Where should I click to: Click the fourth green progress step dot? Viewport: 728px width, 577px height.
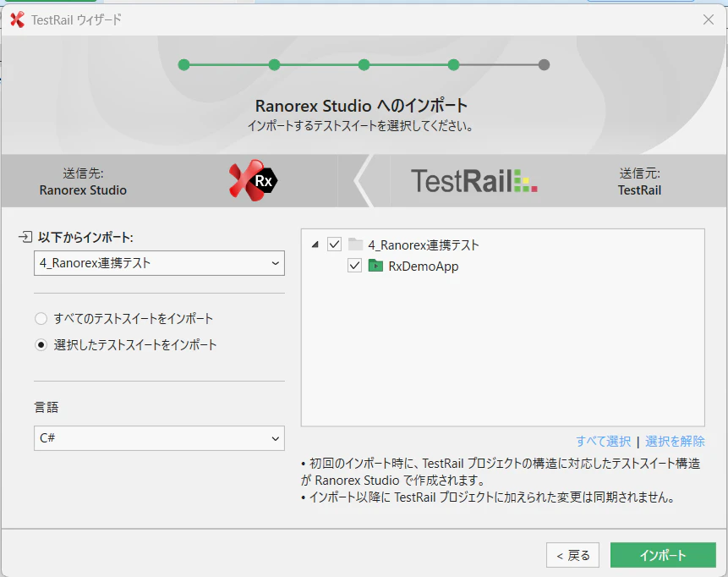click(453, 65)
